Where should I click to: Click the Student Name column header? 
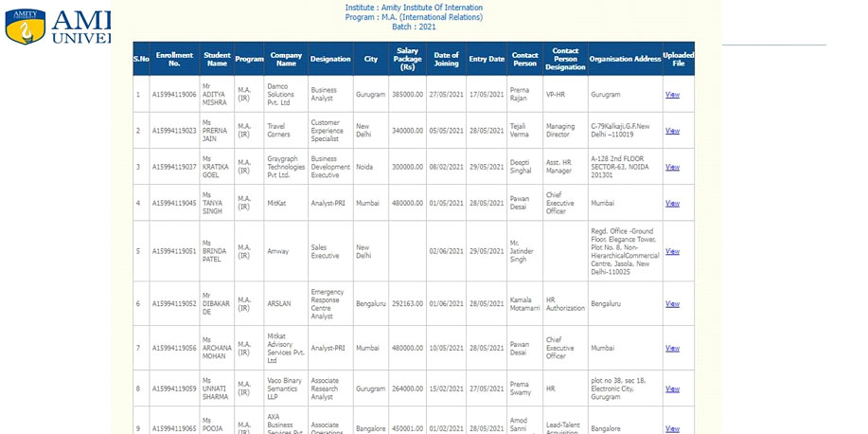217,59
